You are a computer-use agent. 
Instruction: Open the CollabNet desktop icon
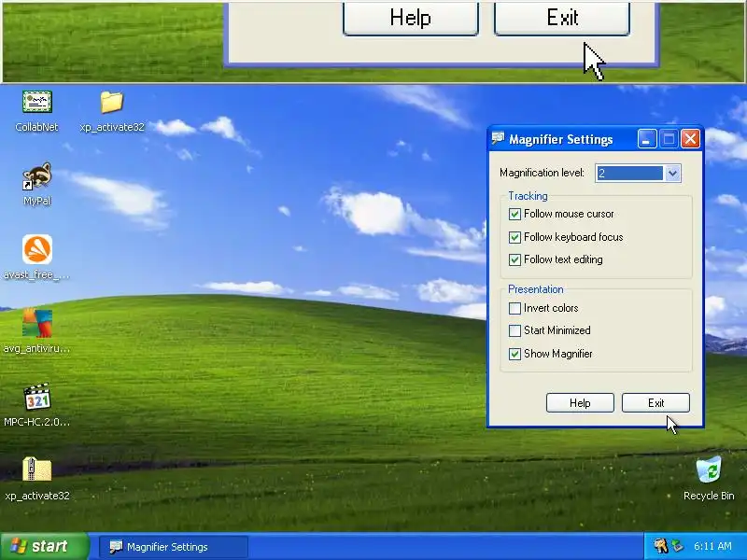coord(37,102)
